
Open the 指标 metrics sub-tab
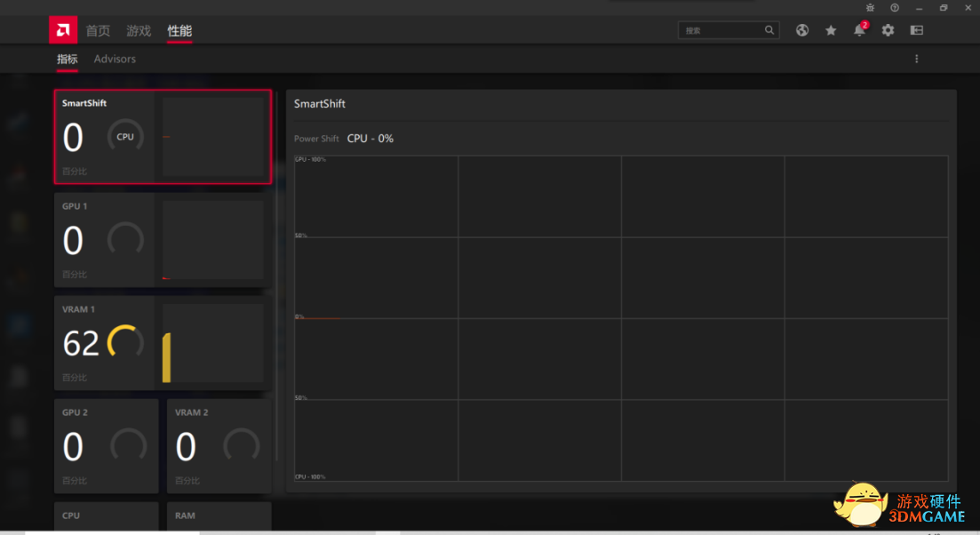click(x=68, y=59)
